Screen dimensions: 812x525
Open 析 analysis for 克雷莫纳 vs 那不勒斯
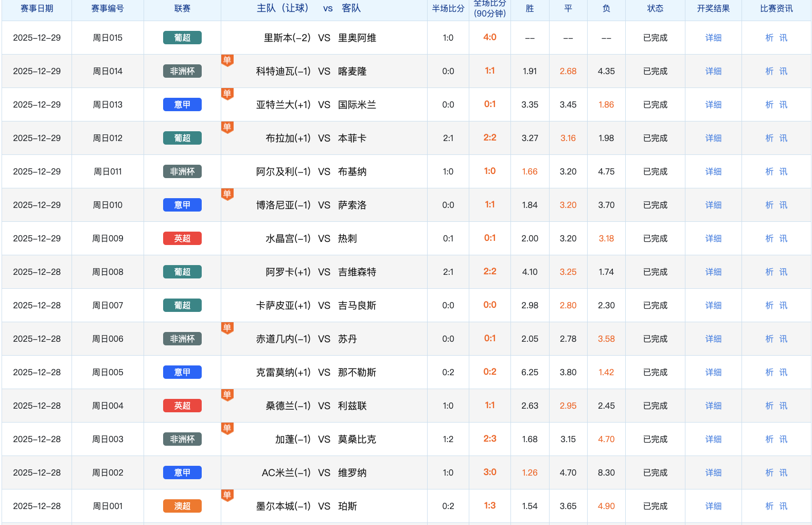pos(769,372)
